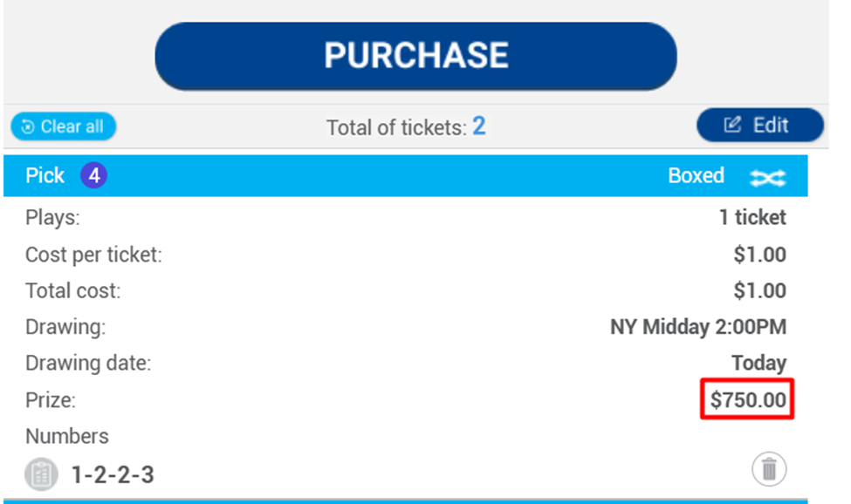Image resolution: width=851 pixels, height=504 pixels.
Task: Select the Boxed play type label
Action: click(x=696, y=176)
